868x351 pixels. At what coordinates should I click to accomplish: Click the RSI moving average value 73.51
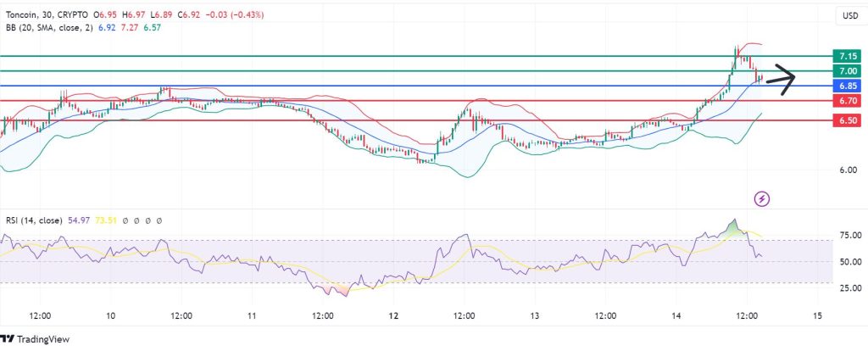pyautogui.click(x=104, y=220)
